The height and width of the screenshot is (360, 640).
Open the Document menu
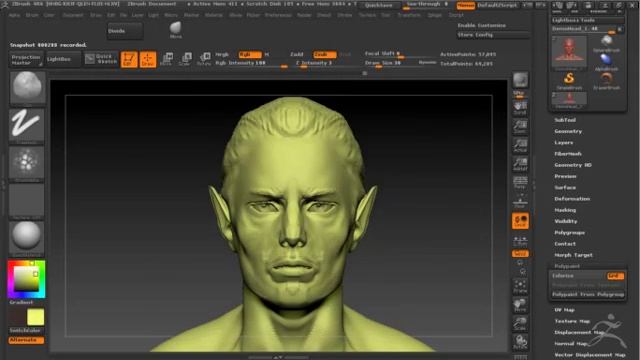[x=73, y=15]
